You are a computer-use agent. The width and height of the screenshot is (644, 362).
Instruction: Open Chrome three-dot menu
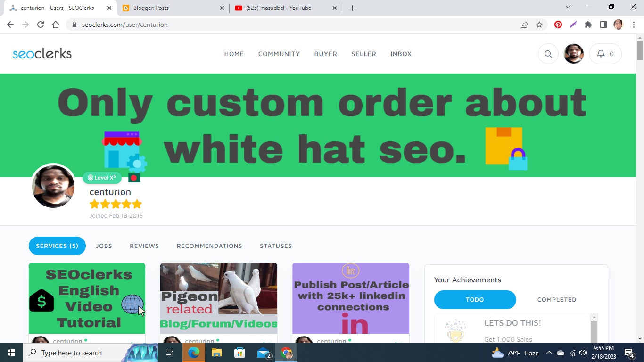click(x=633, y=25)
